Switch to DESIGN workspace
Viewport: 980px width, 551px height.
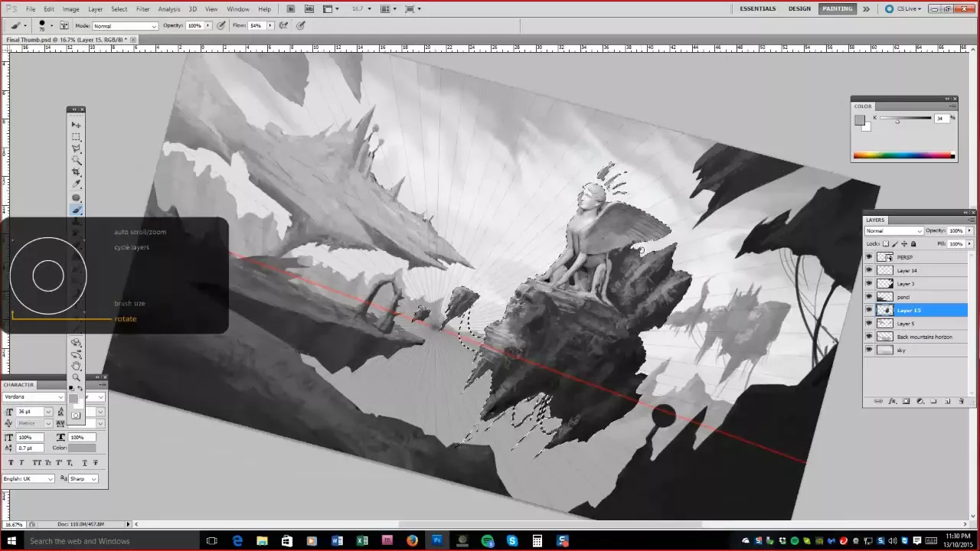(799, 8)
